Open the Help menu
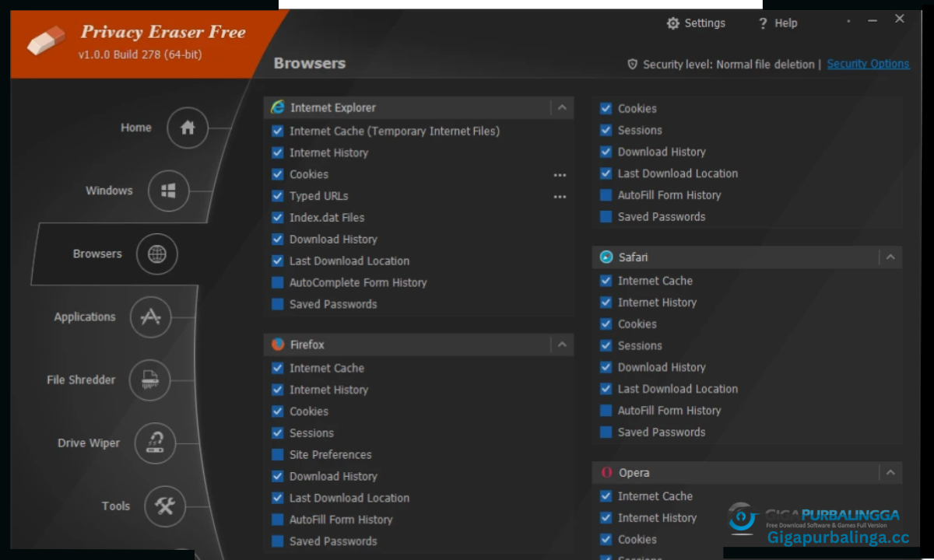 click(778, 23)
